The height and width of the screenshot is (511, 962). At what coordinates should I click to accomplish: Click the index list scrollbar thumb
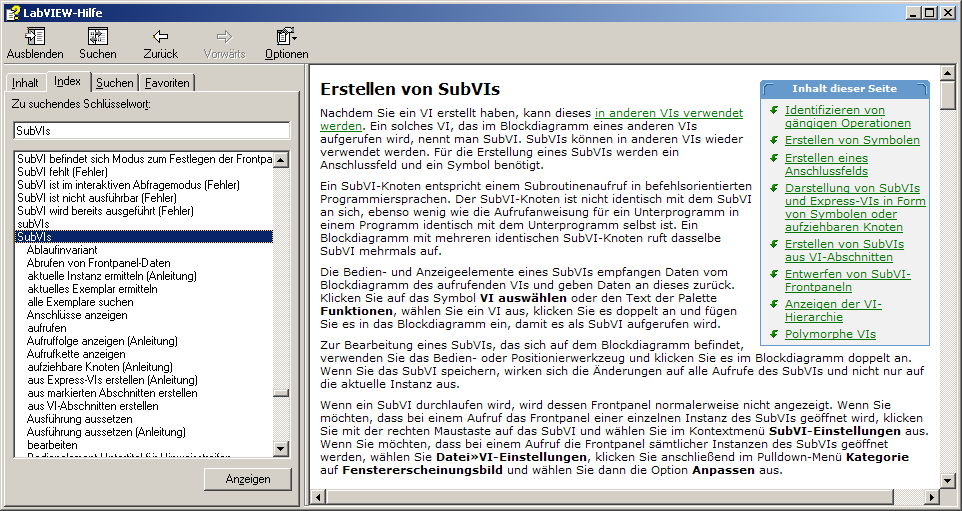click(280, 393)
